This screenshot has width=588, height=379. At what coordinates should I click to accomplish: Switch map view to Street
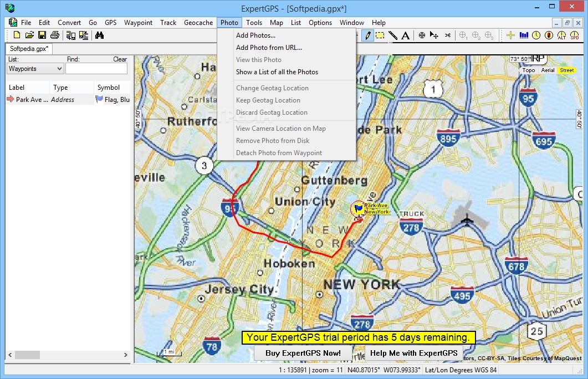point(566,70)
